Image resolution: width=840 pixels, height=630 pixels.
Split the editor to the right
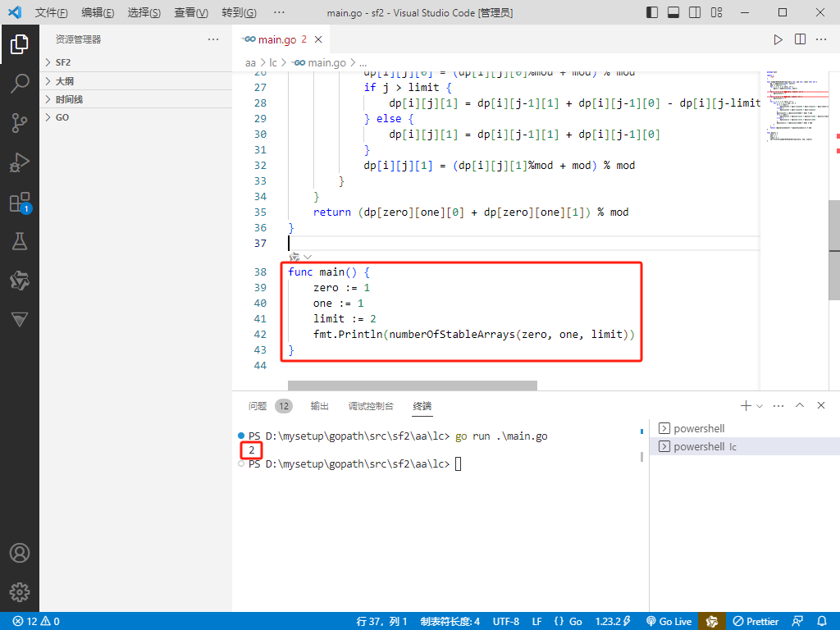coord(800,39)
